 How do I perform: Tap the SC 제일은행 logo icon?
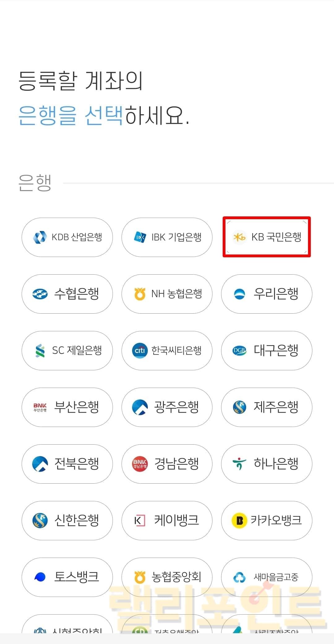click(x=40, y=350)
